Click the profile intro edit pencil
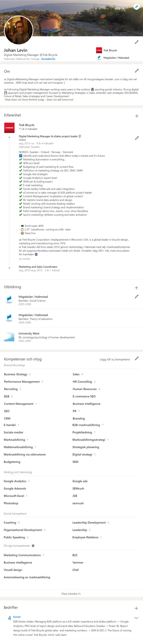 click(x=136, y=42)
